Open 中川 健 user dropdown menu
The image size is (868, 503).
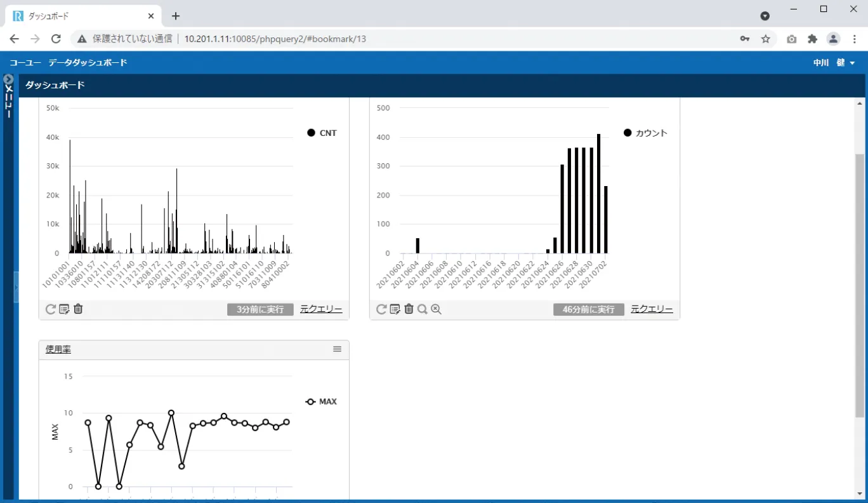(834, 63)
